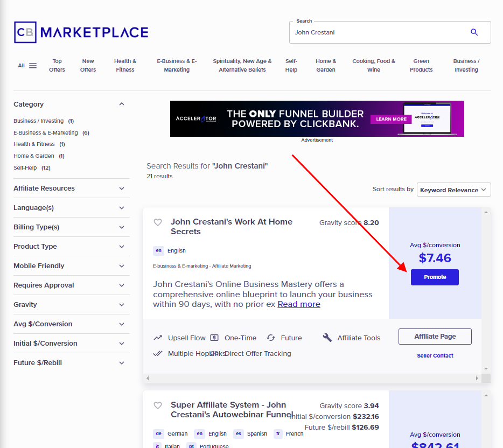Filter by Health & Fitness (1)

39,144
